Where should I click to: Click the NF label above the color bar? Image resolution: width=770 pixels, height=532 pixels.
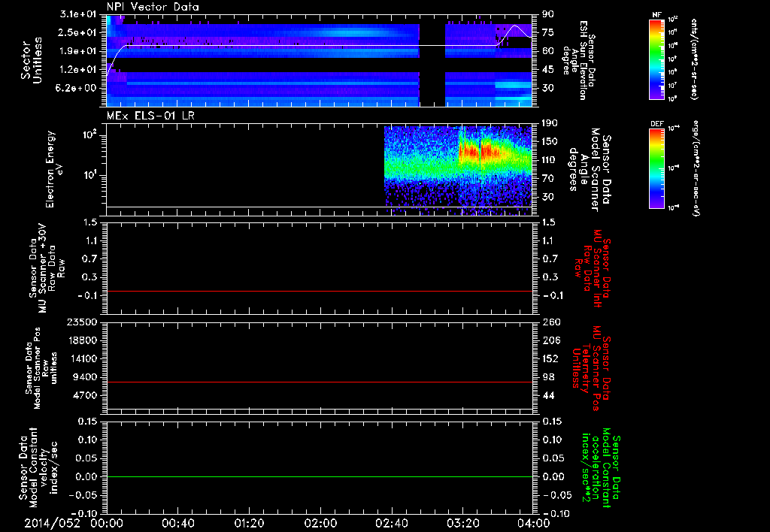[656, 15]
